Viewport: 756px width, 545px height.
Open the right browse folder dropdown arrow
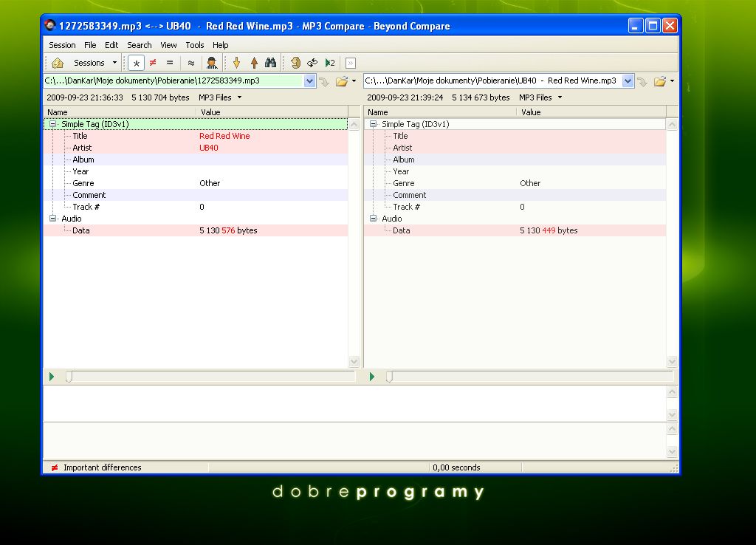point(672,81)
